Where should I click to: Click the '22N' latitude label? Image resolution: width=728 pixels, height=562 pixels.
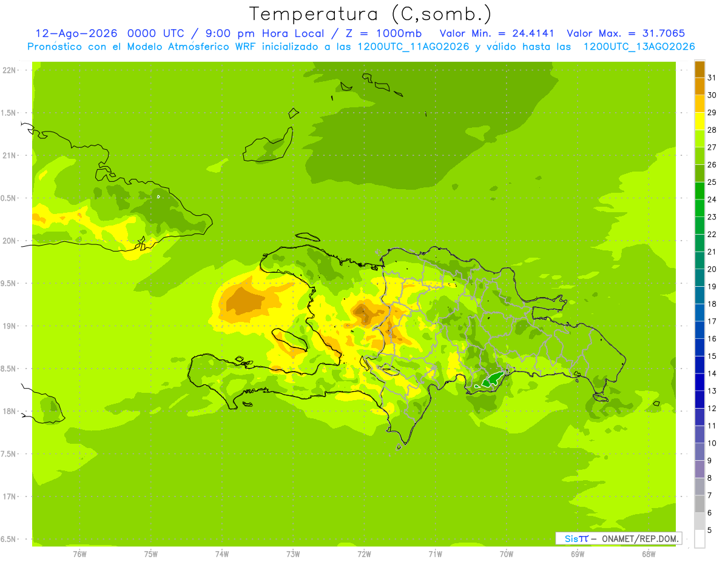(10, 70)
